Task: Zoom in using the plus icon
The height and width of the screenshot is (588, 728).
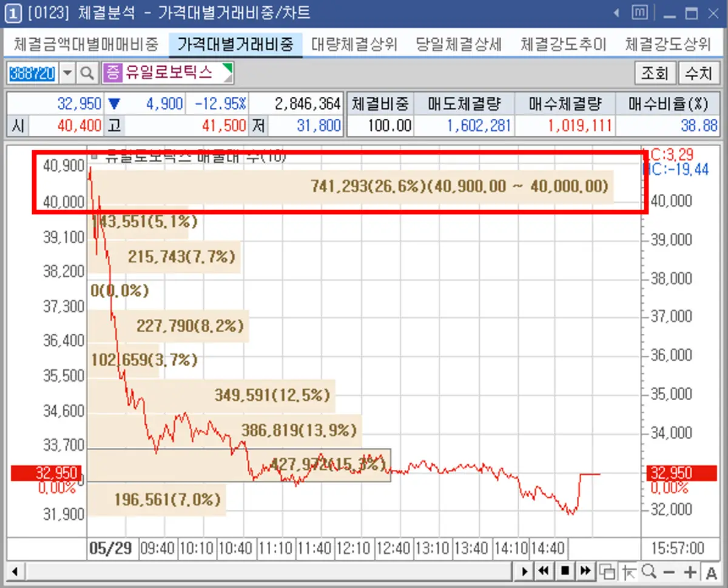Action: (x=690, y=571)
